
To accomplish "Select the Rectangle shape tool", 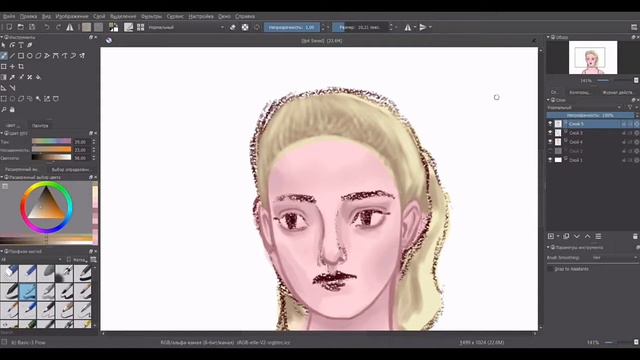I will [21, 56].
